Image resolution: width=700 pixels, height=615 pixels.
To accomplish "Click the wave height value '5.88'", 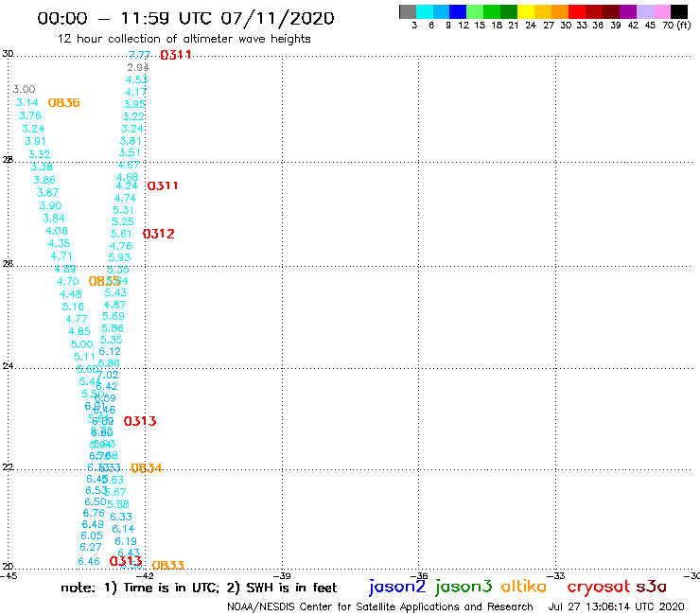I will click(x=118, y=504).
